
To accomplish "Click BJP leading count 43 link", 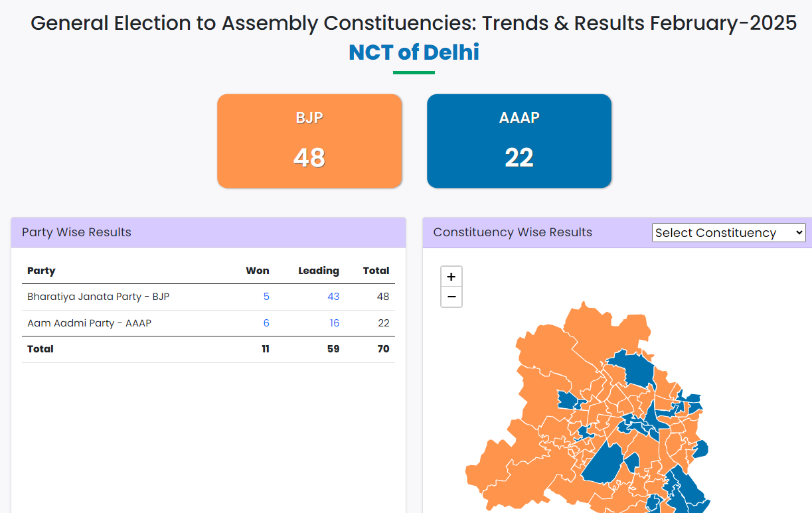I will tap(333, 297).
